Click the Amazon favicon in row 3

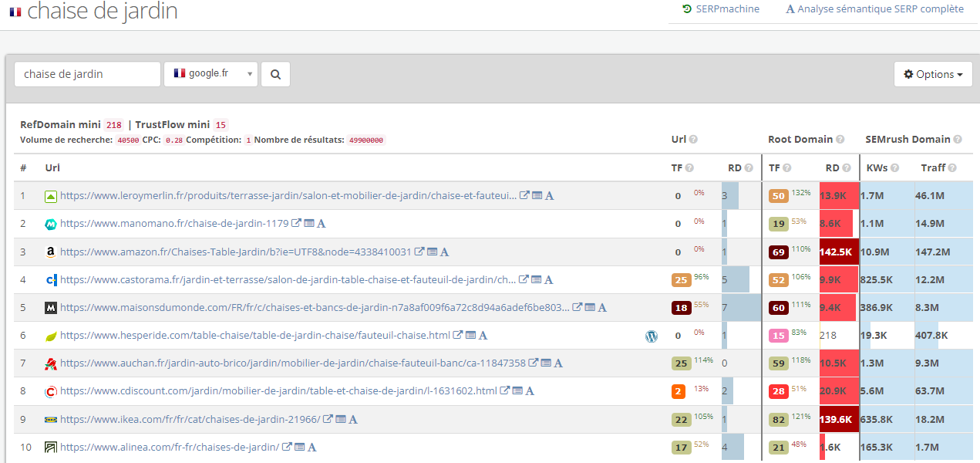(51, 252)
